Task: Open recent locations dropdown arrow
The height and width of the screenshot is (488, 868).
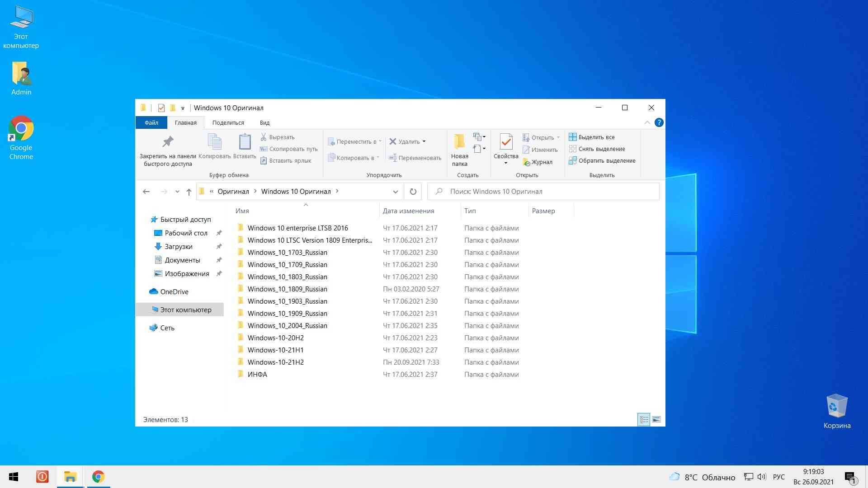Action: point(177,192)
